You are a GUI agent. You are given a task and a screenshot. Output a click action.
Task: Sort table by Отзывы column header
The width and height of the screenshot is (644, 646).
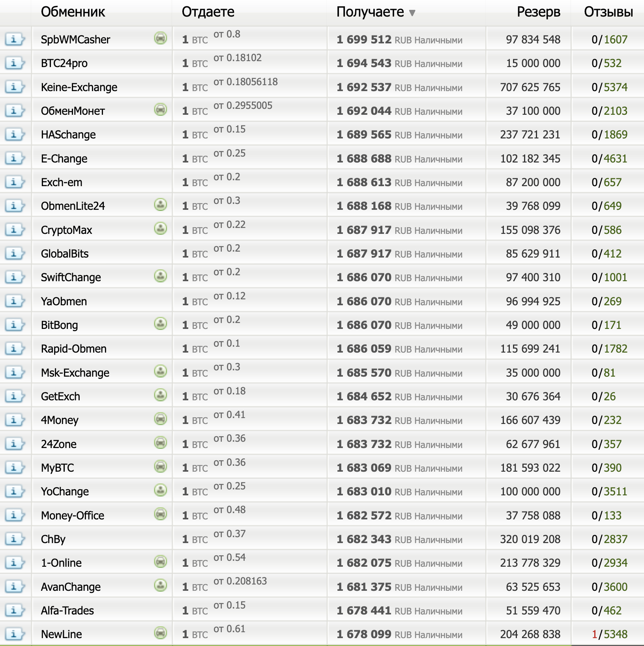[608, 12]
